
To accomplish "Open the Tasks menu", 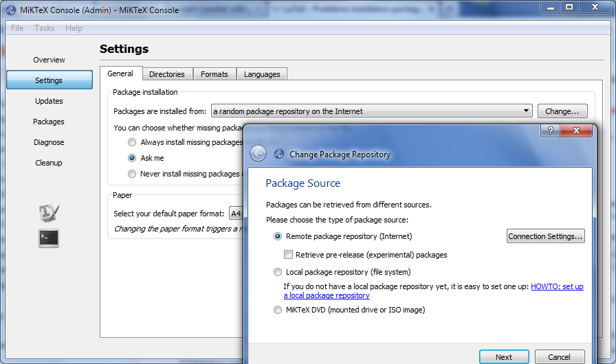I will 44,28.
